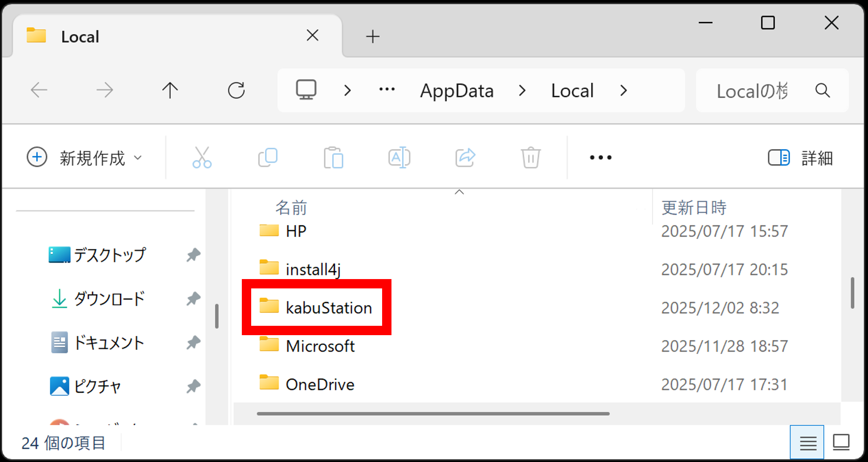
Task: Click the Rename icon in the toolbar
Action: pos(399,157)
